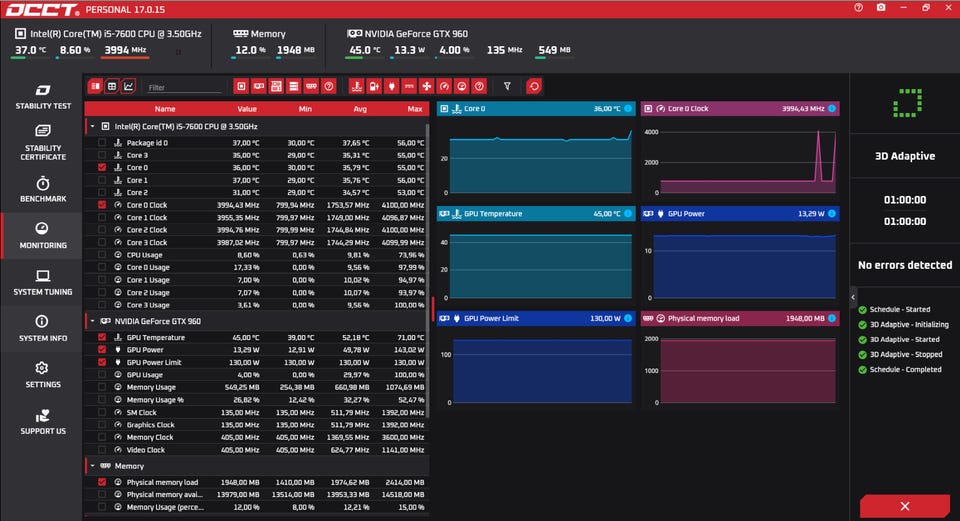Click the Filter text field
The image size is (960, 521).
point(184,88)
